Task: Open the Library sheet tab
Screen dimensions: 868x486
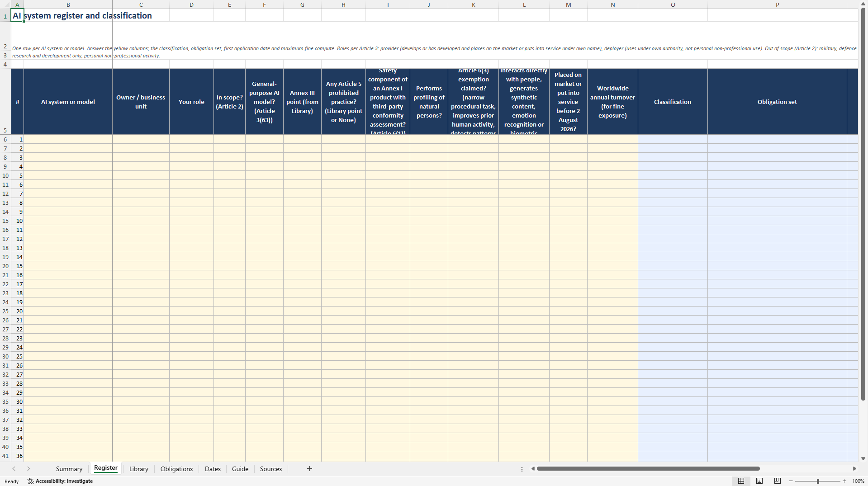Action: pyautogui.click(x=138, y=469)
